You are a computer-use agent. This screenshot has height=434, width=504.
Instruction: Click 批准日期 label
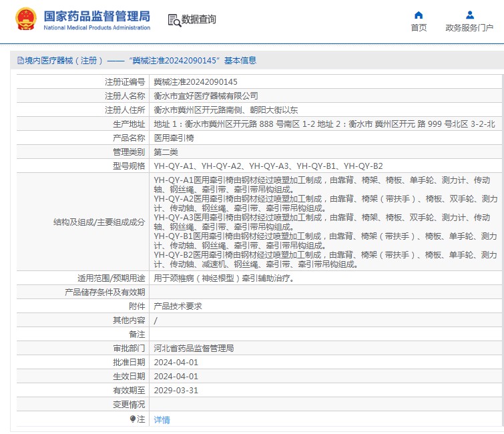pyautogui.click(x=129, y=363)
